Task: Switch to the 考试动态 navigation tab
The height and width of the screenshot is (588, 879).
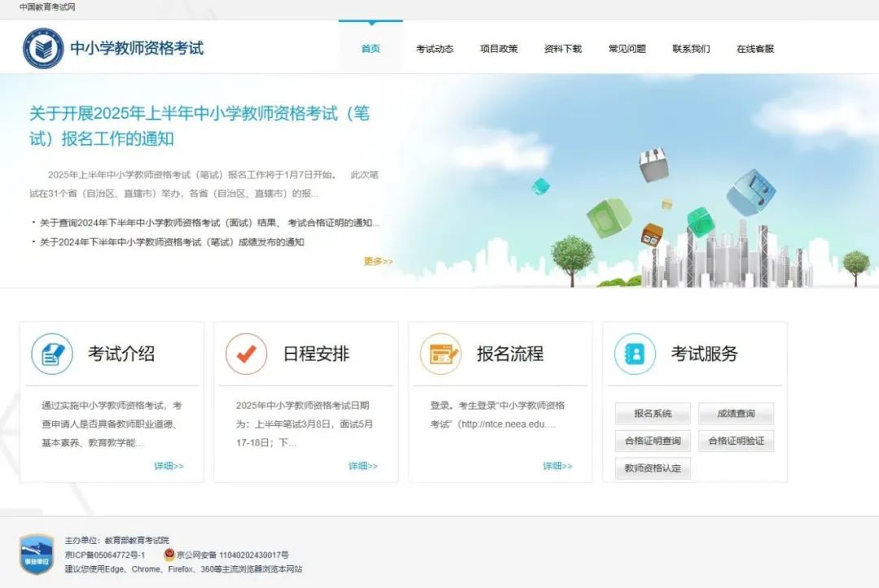Action: (x=435, y=48)
